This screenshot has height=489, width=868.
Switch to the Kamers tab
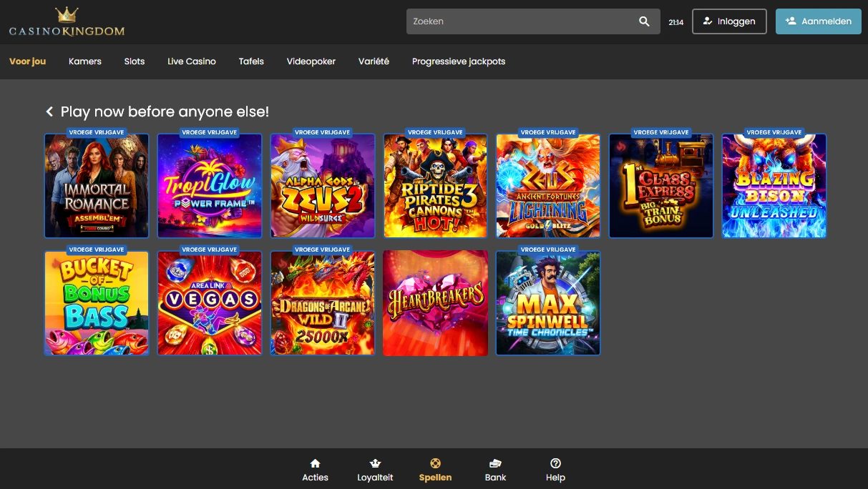[x=85, y=61]
